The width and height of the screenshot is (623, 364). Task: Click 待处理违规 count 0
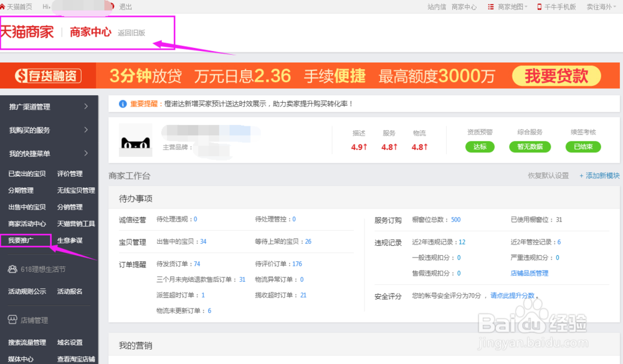(x=196, y=220)
